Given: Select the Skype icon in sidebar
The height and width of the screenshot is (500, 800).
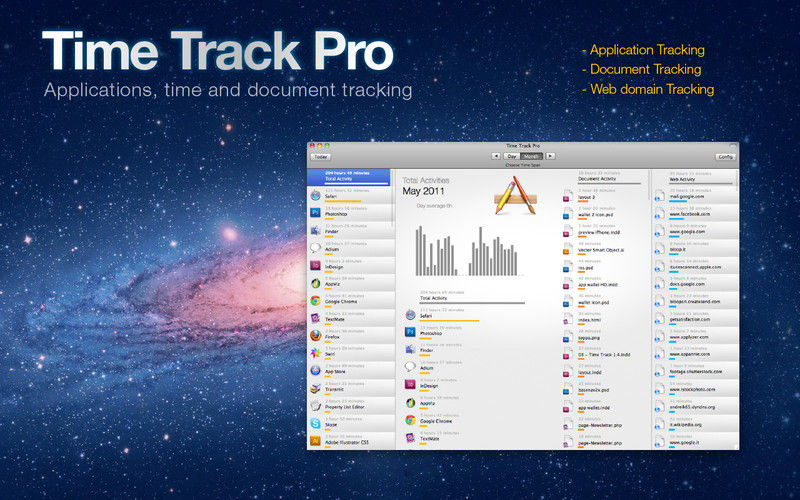Looking at the screenshot, I should 315,423.
